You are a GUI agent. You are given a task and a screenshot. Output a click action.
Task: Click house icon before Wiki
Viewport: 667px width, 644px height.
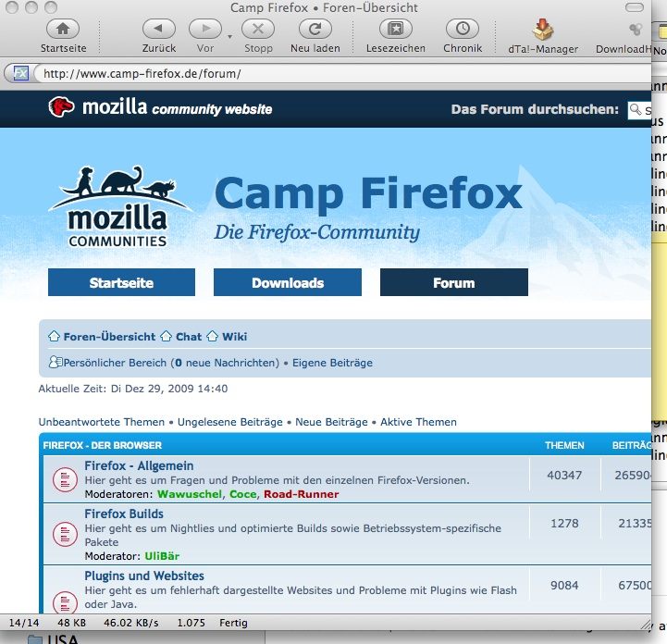coord(212,336)
